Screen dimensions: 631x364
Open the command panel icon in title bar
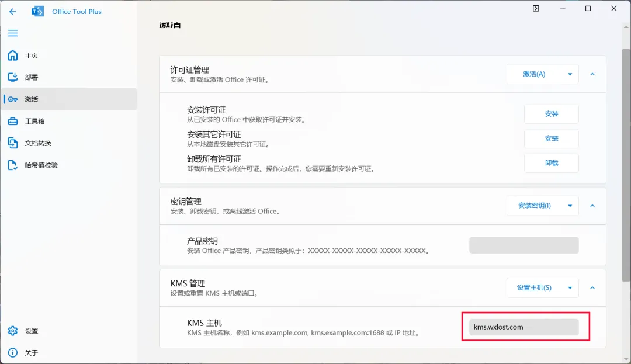point(536,8)
